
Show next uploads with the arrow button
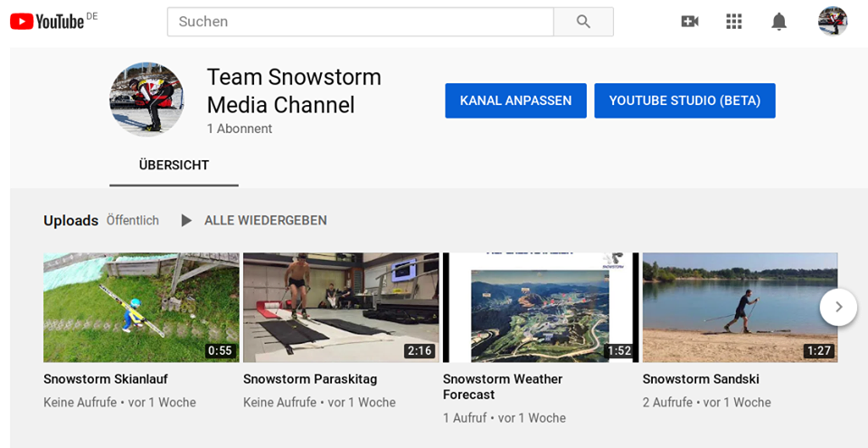838,307
